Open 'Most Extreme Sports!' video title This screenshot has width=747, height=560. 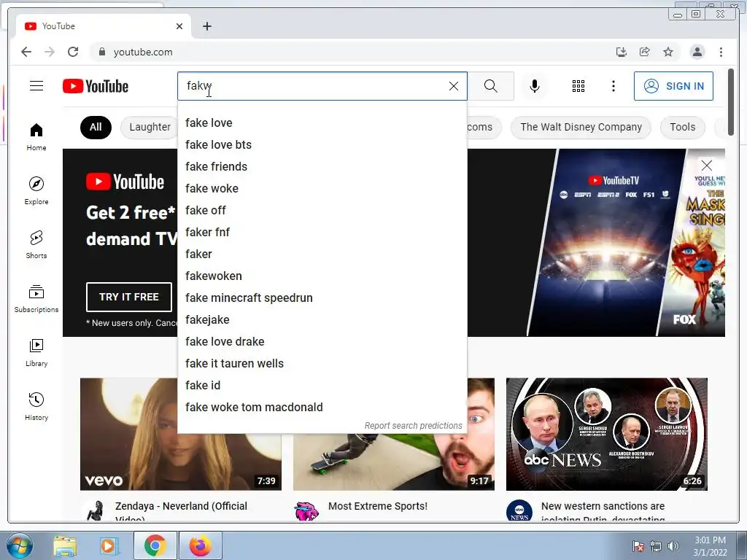[378, 506]
